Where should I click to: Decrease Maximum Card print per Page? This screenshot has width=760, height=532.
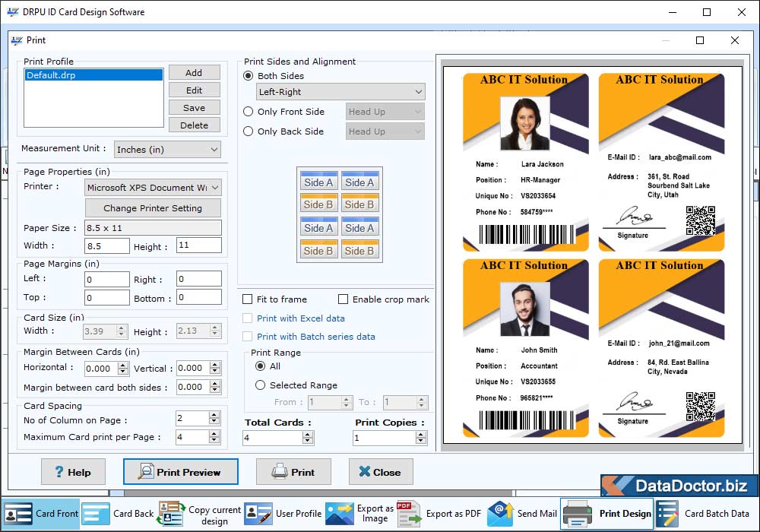[x=214, y=440]
